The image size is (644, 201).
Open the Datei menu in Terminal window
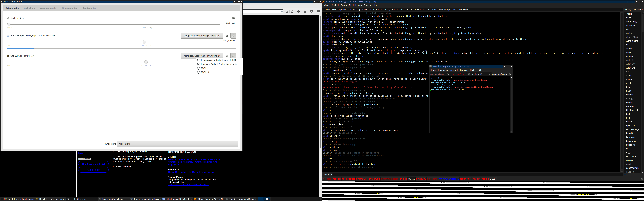point(434,70)
